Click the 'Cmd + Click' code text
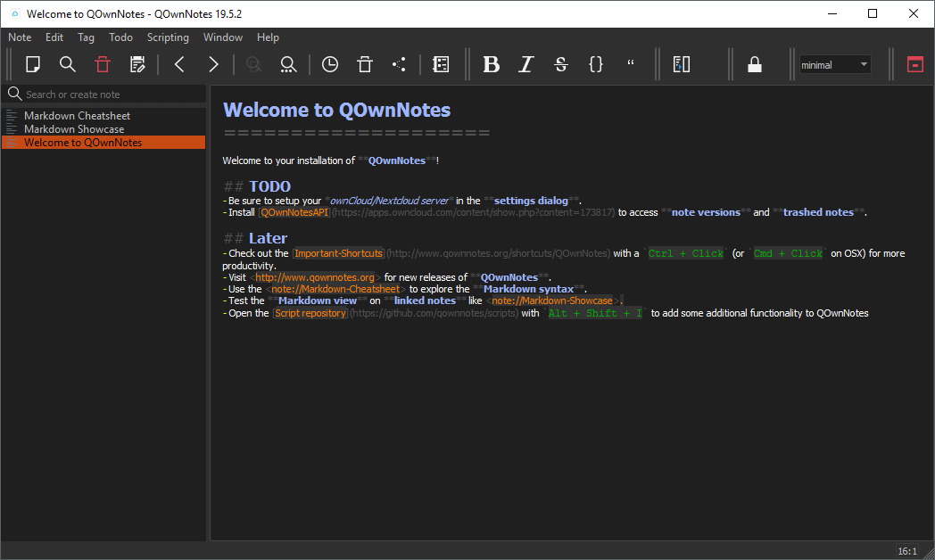Image resolution: width=935 pixels, height=560 pixels. pos(788,253)
